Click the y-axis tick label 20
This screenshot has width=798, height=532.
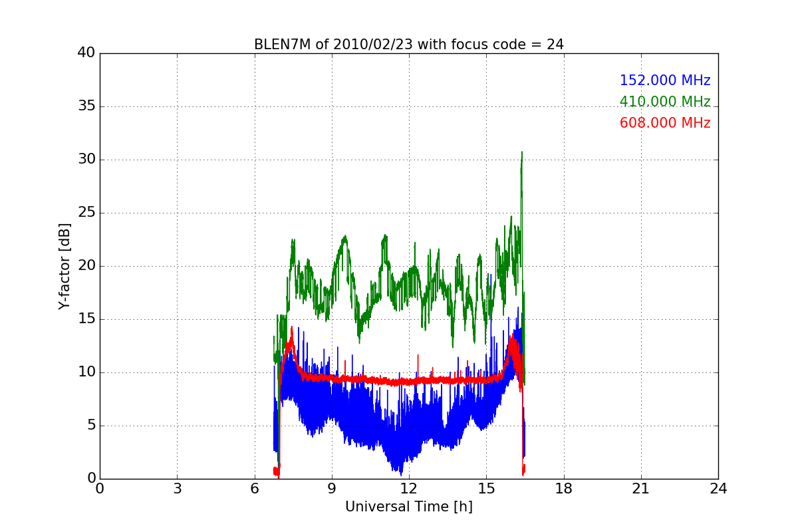pos(86,266)
